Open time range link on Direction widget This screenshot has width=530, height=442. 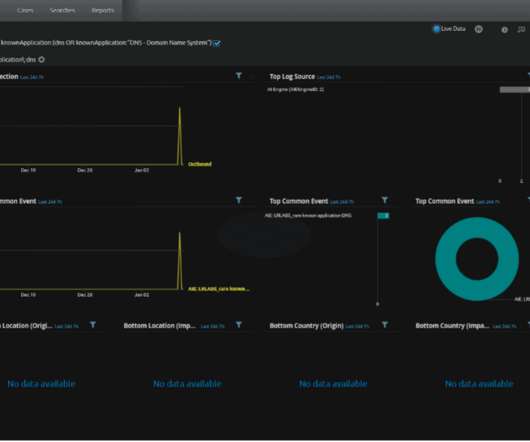coord(32,77)
